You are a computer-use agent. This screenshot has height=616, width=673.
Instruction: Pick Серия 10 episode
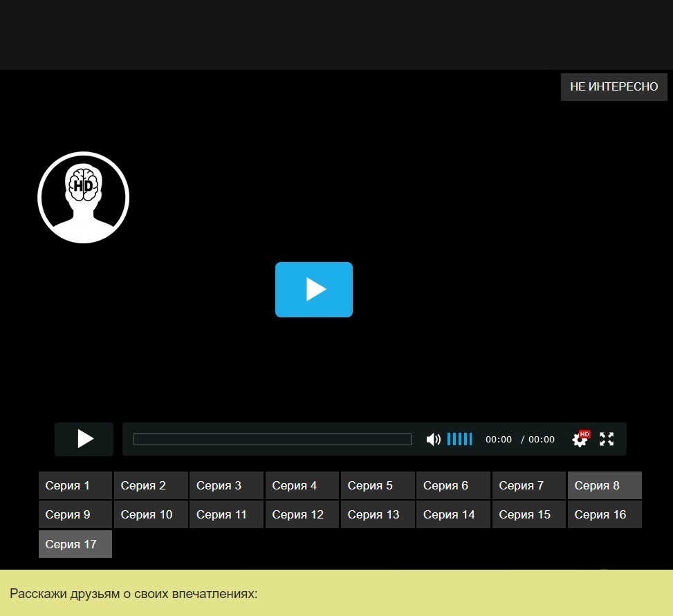[151, 514]
